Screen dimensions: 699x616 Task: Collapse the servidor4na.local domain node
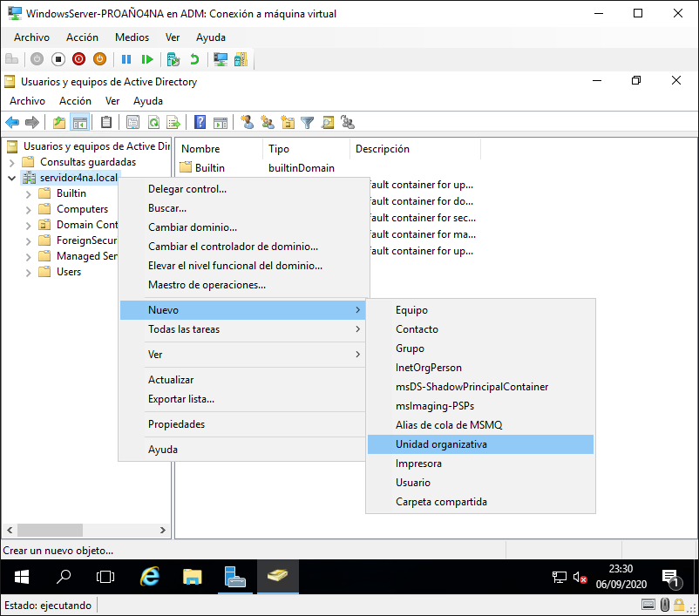[x=12, y=179]
